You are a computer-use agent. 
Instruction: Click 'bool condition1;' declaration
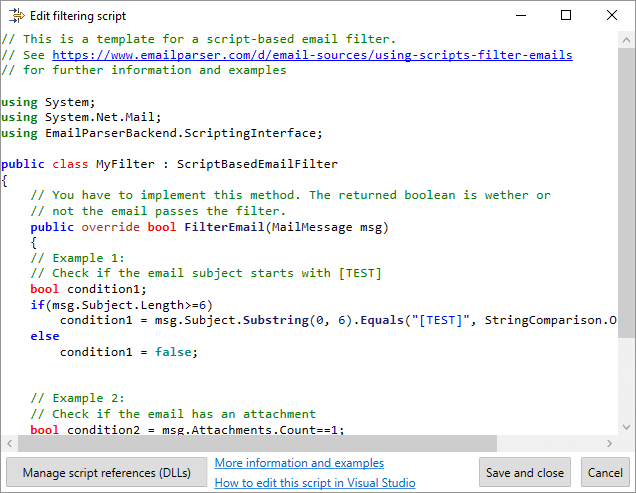[88, 289]
